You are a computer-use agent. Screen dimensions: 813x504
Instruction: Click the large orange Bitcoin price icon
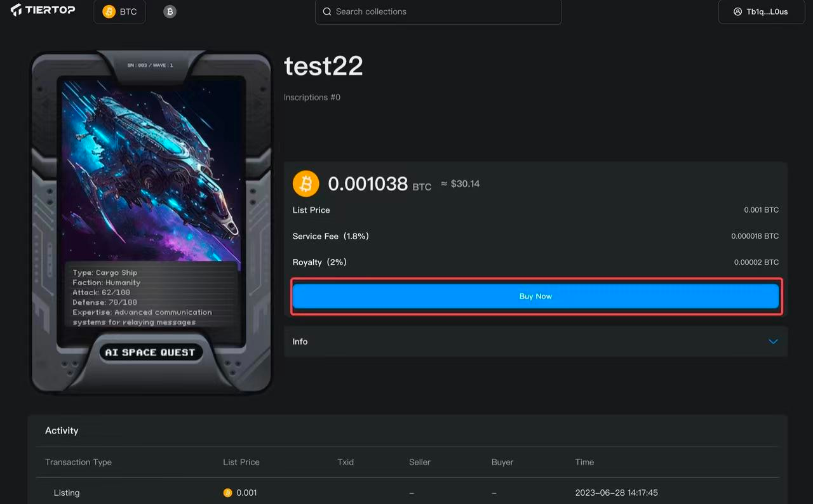point(306,184)
